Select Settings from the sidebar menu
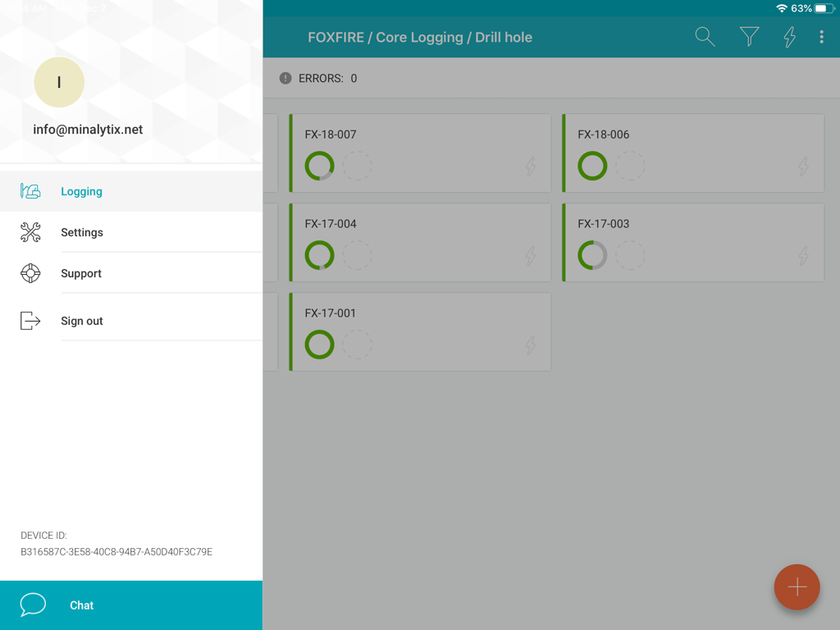 tap(81, 232)
